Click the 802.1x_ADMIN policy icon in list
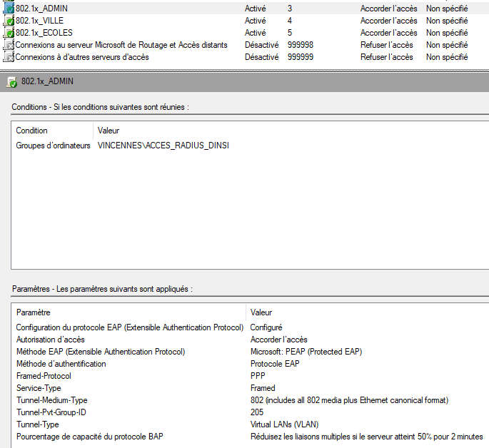Screen dimensions: 489x448 click(x=9, y=8)
